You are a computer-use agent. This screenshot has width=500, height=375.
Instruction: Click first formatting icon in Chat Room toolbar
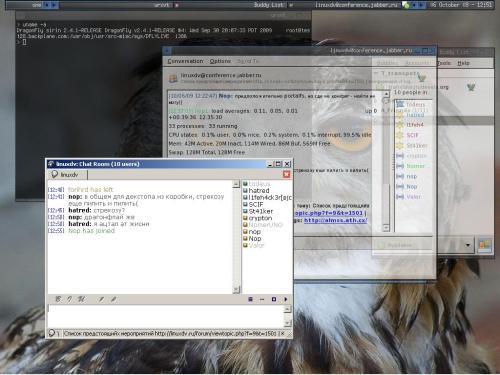[58, 299]
